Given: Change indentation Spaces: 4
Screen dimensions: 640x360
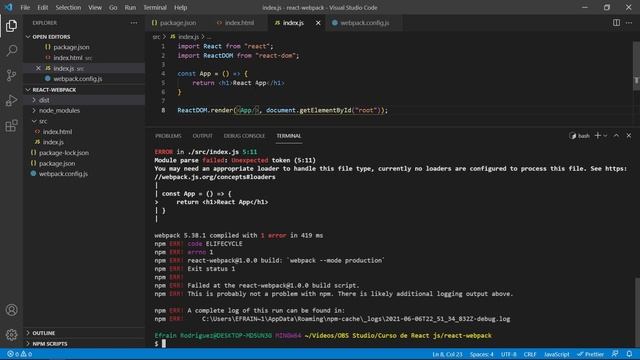Looking at the screenshot, I should click(482, 354).
